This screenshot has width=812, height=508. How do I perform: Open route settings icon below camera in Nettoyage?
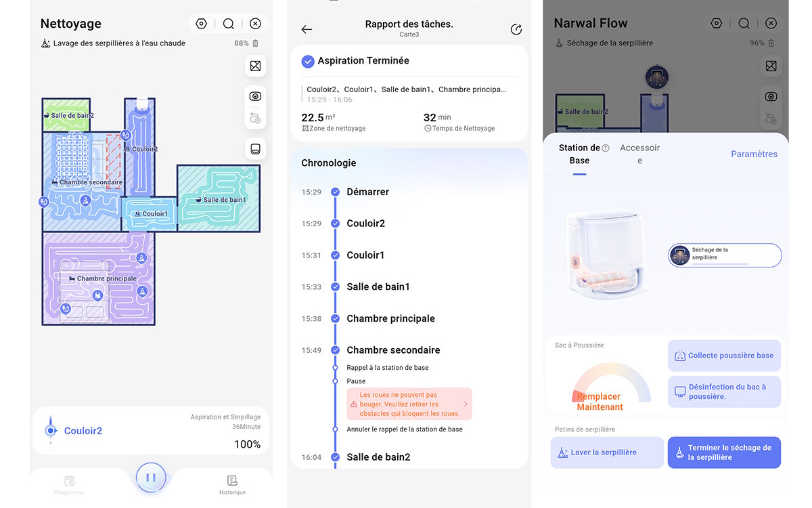pos(255,118)
